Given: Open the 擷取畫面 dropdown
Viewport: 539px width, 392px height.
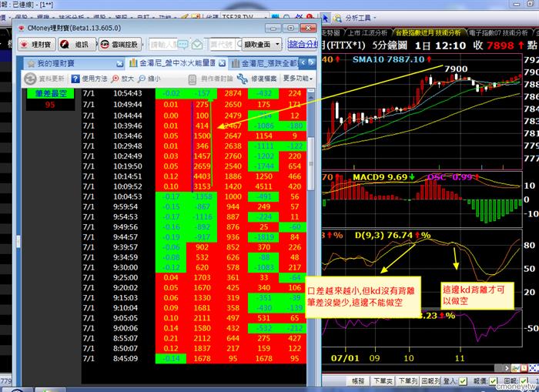Looking at the screenshot, I should tap(262, 45).
